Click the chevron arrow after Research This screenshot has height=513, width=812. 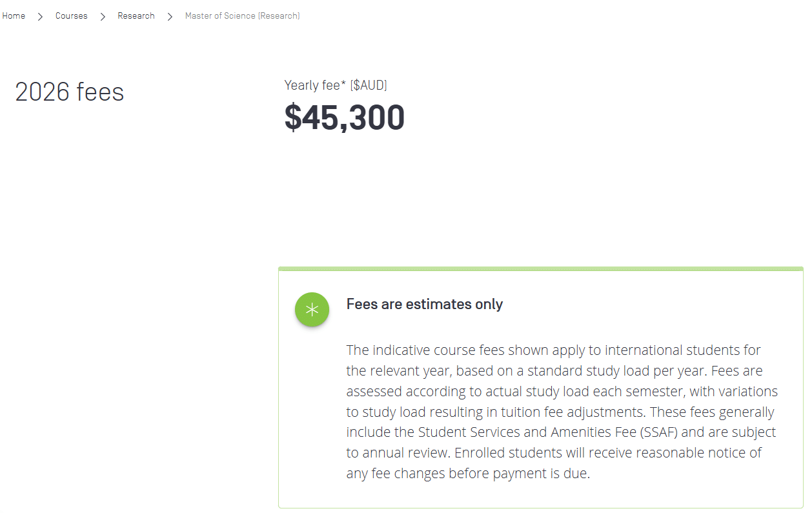point(170,16)
